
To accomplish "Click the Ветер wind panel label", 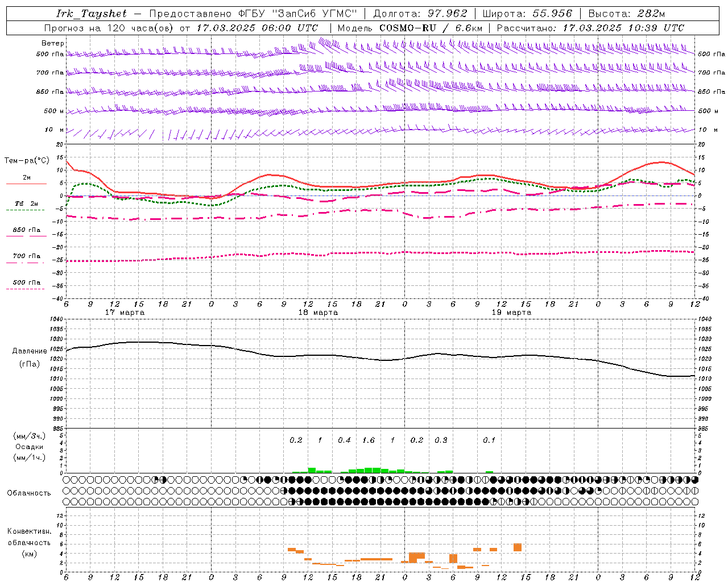I will pyautogui.click(x=53, y=43).
